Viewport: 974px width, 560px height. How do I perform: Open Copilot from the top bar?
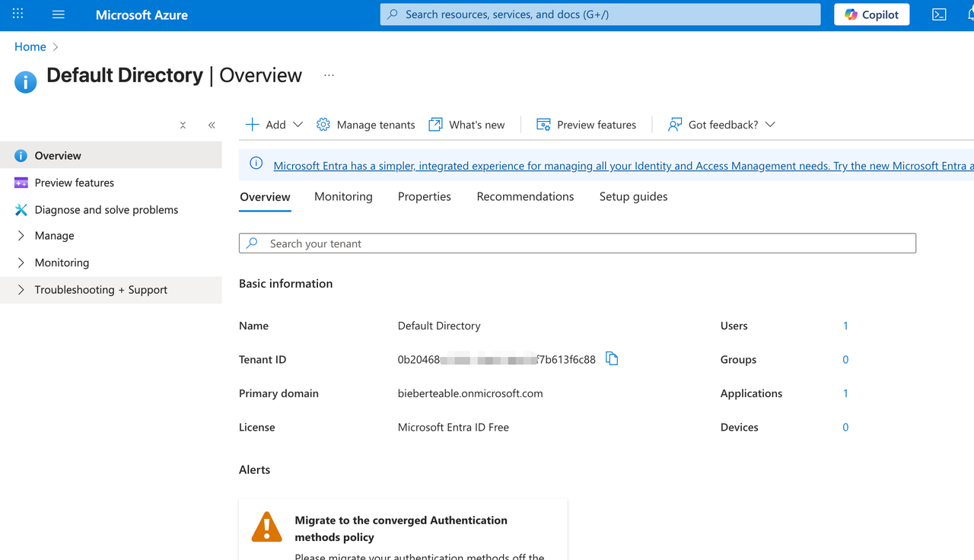tap(871, 14)
